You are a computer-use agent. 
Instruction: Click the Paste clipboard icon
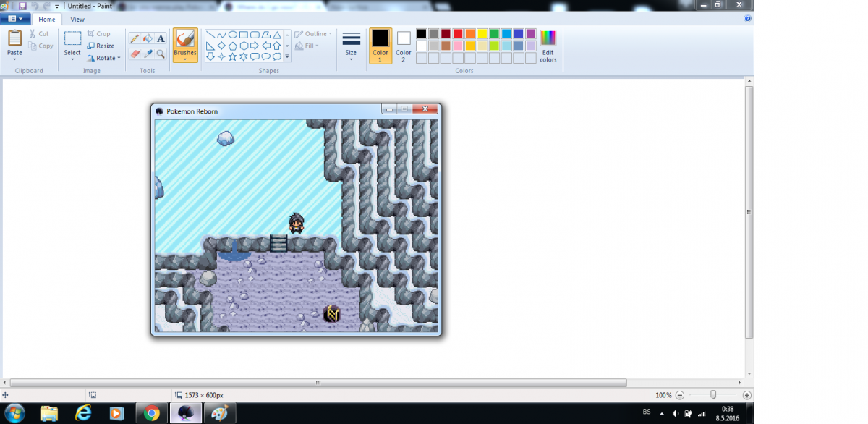14,38
